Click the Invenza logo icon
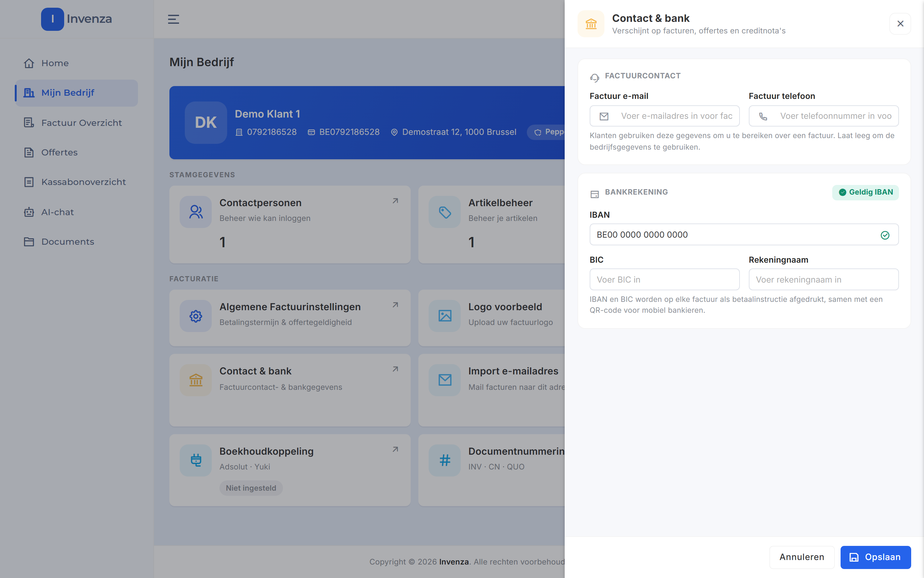Screen dimensions: 924x578 point(52,19)
